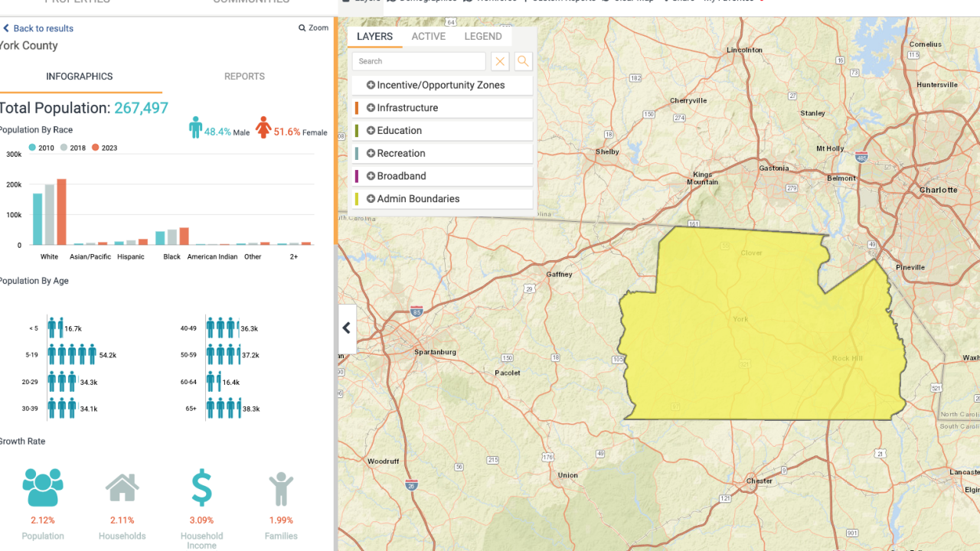The height and width of the screenshot is (551, 980).
Task: Click the Families person icon
Action: tap(281, 487)
